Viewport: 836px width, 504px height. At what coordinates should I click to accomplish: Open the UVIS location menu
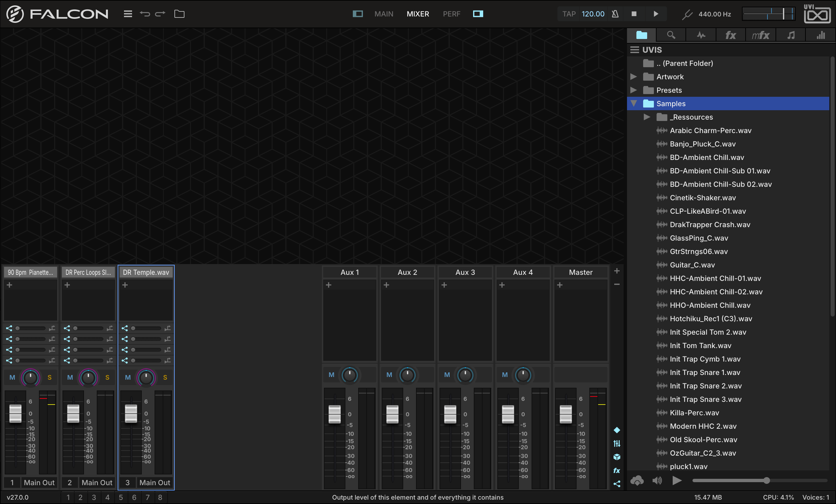click(634, 50)
